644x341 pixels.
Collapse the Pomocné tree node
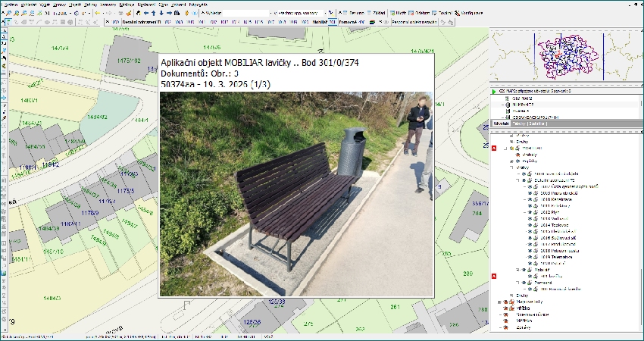(517, 283)
